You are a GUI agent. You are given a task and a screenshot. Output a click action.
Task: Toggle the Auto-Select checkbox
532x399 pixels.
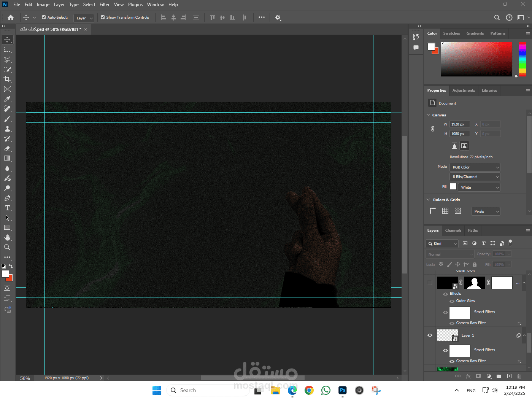pyautogui.click(x=44, y=17)
